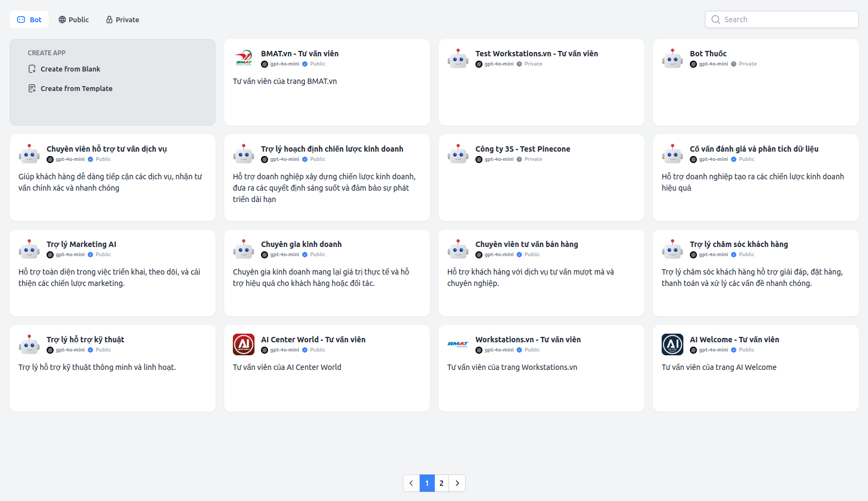This screenshot has width=868, height=501.
Task: Click the robot avatar of Chuyên gia kinh doanh
Action: click(x=243, y=249)
